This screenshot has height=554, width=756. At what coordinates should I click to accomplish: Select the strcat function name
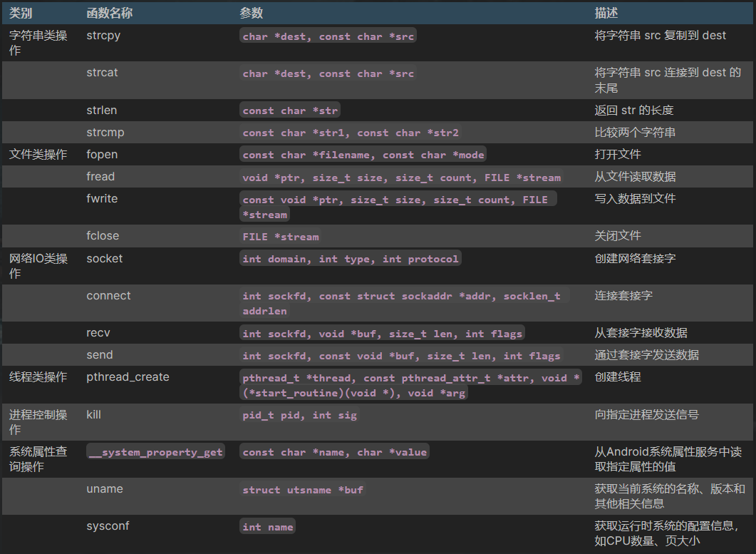pos(102,73)
